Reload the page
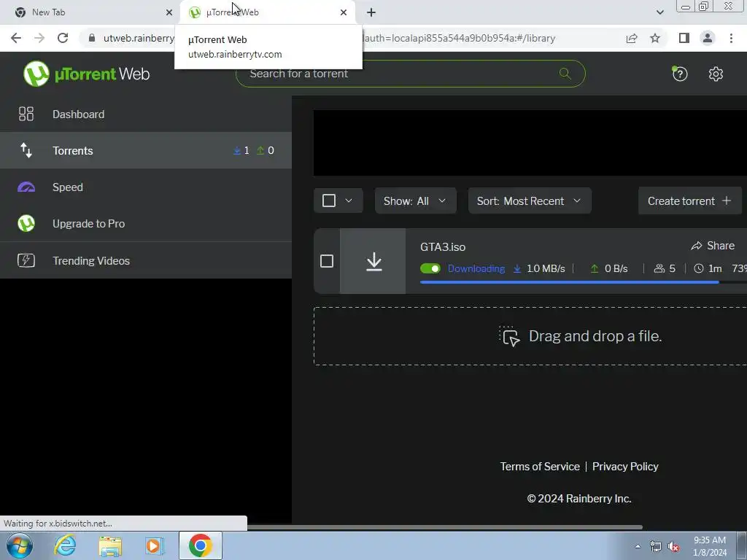 click(63, 38)
